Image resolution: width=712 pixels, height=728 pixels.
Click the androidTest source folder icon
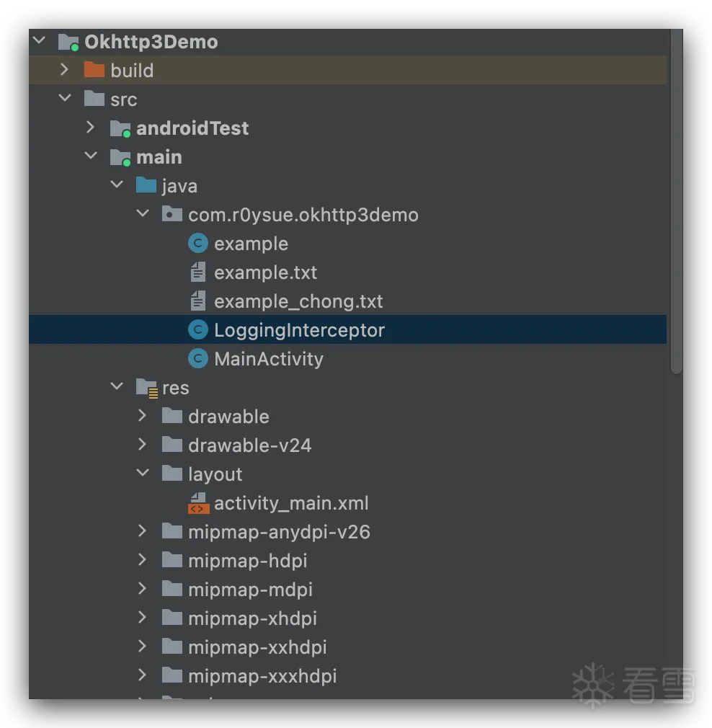[x=120, y=128]
